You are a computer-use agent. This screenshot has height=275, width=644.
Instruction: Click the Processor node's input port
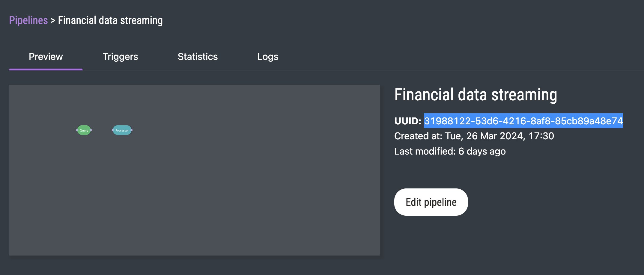pos(113,130)
